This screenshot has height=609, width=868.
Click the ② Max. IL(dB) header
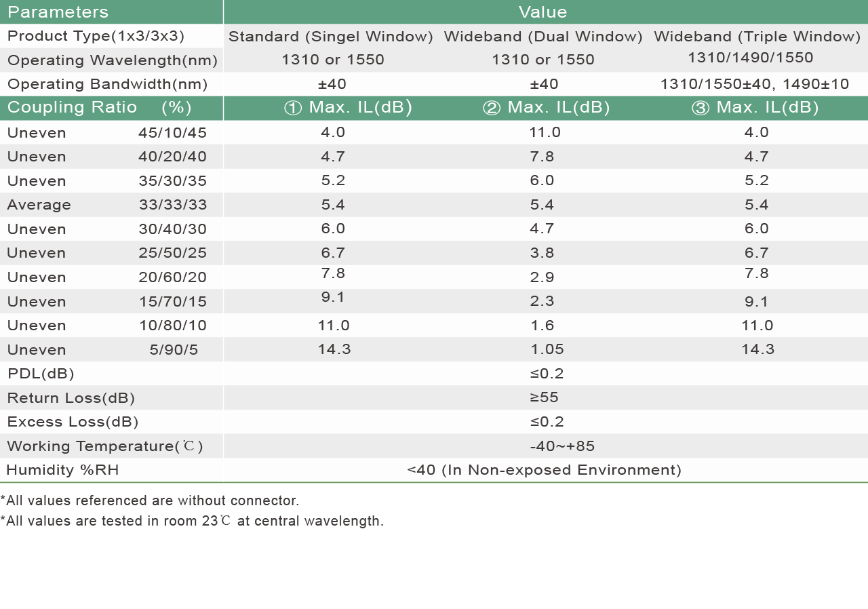[546, 108]
